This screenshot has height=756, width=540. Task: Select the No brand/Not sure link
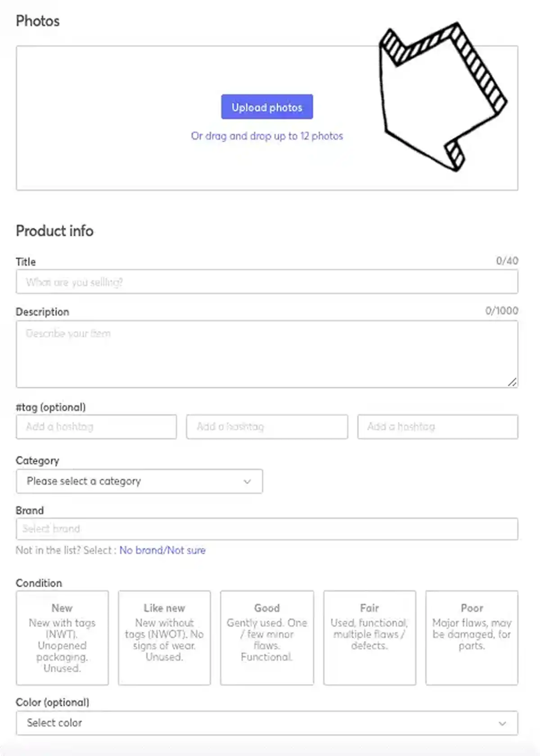(162, 550)
